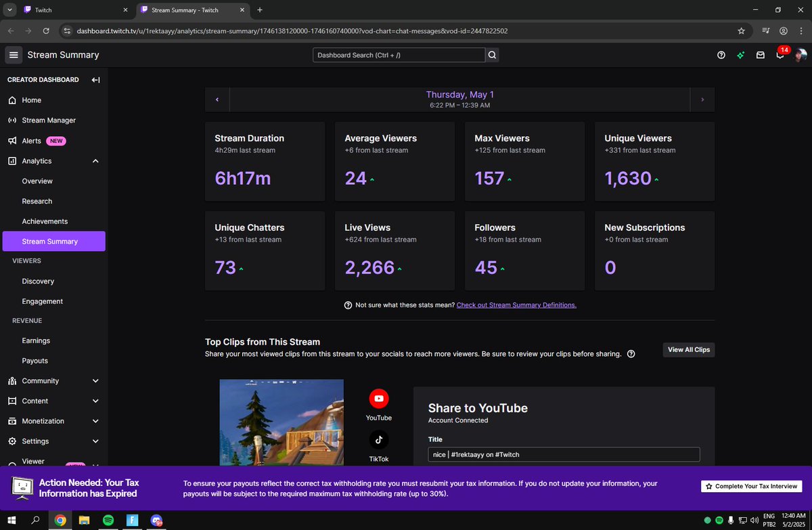Open Chrome profile icon in toolbar
812x530 pixels.
click(x=783, y=30)
